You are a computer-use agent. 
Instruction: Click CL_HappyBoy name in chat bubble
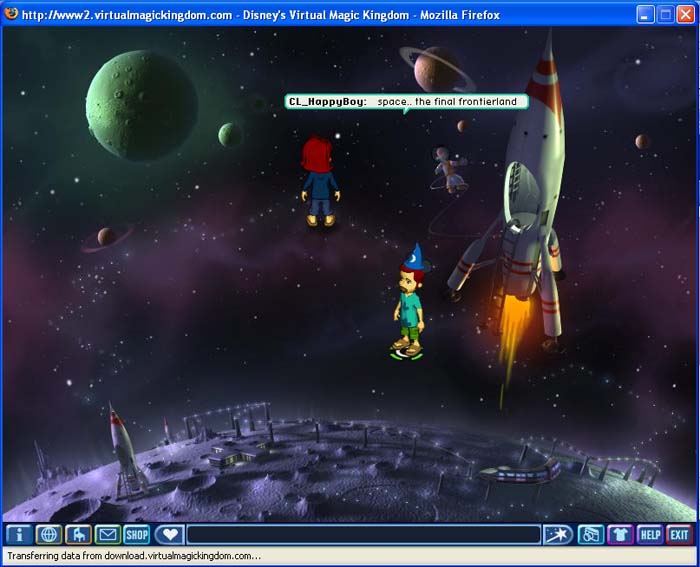(328, 102)
